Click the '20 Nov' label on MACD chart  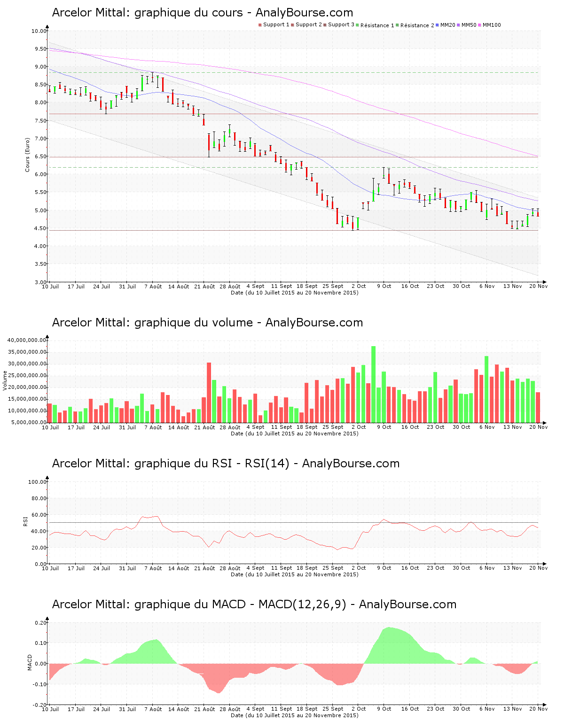[538, 709]
